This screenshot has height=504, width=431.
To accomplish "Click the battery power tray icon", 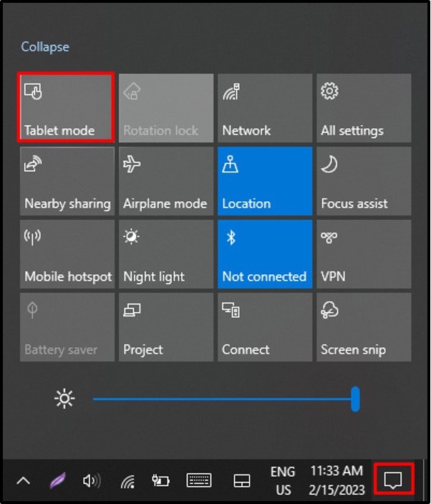I will [160, 480].
